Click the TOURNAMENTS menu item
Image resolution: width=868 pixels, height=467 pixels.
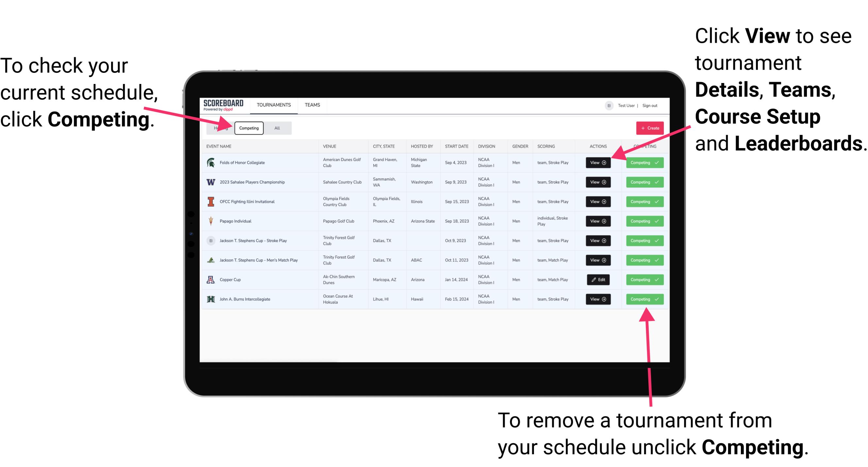(274, 105)
